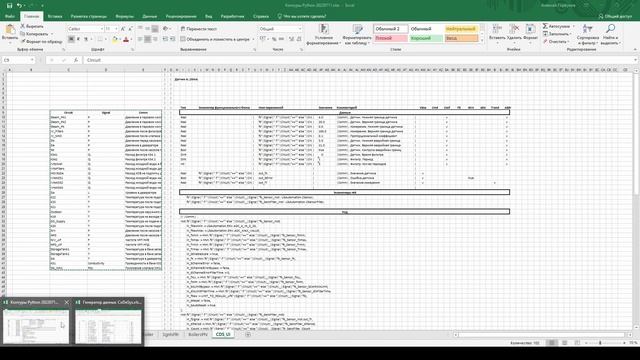Toggle bold formatting
This screenshot has height=360, width=640.
pos(71,39)
